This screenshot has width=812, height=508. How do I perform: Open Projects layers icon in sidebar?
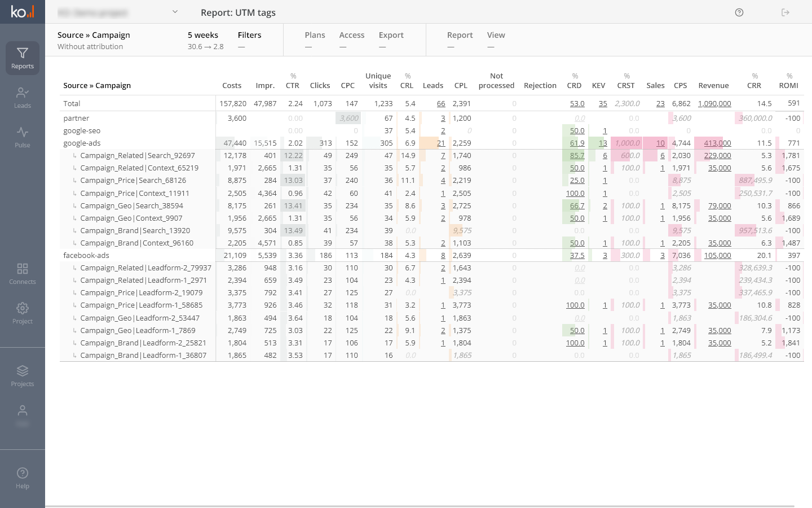coord(23,376)
